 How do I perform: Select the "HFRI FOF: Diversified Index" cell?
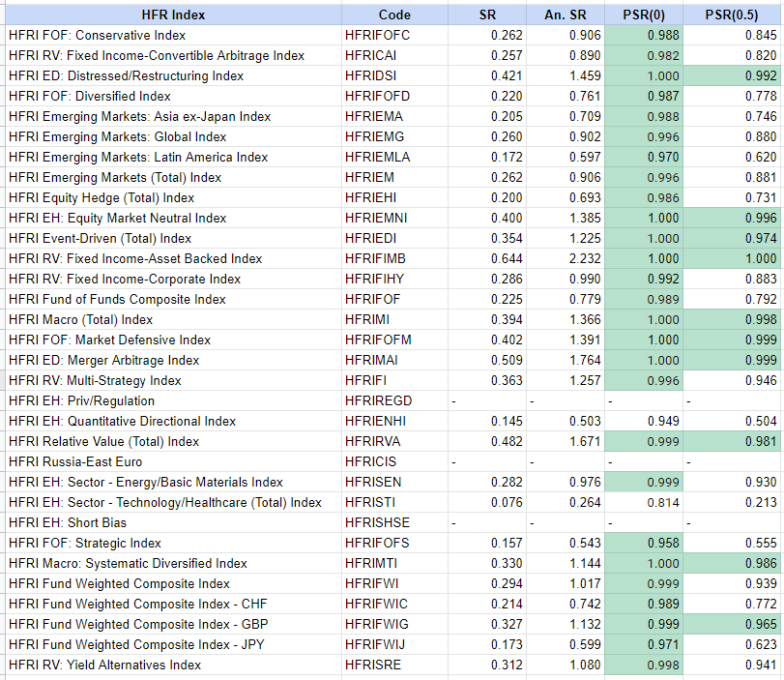click(x=173, y=96)
